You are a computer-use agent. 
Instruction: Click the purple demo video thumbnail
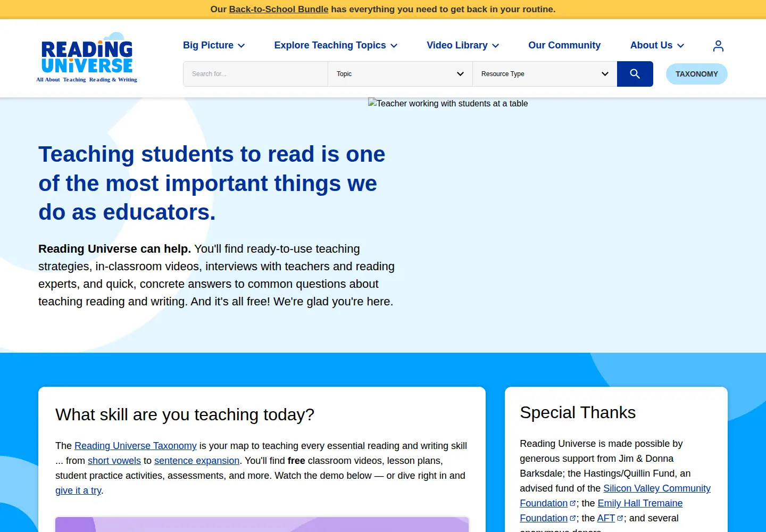pos(262,525)
